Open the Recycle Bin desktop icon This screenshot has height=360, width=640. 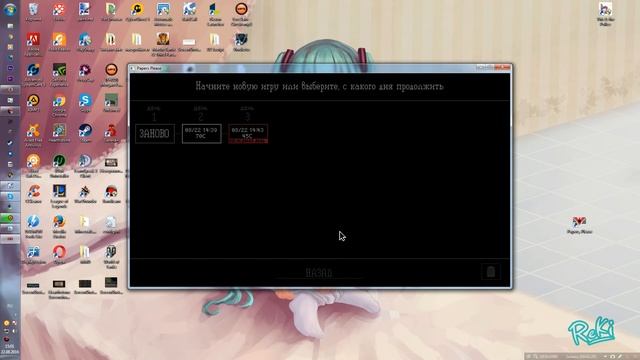[x=33, y=12]
